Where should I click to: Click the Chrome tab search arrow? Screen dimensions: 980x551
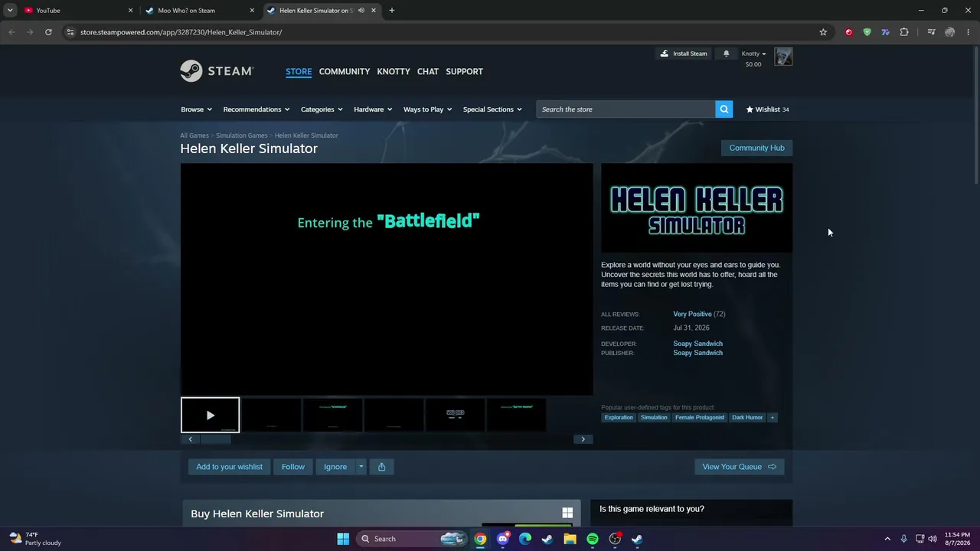tap(10, 11)
